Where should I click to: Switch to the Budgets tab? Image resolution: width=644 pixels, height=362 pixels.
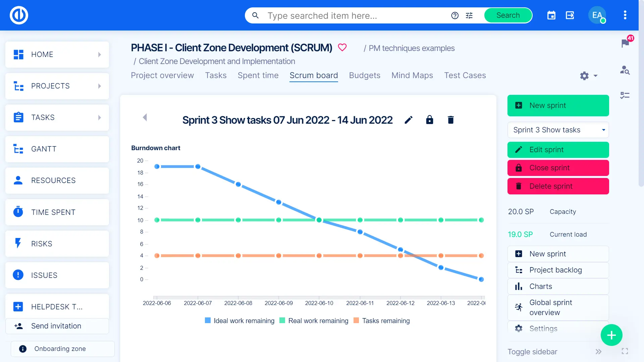coord(365,75)
